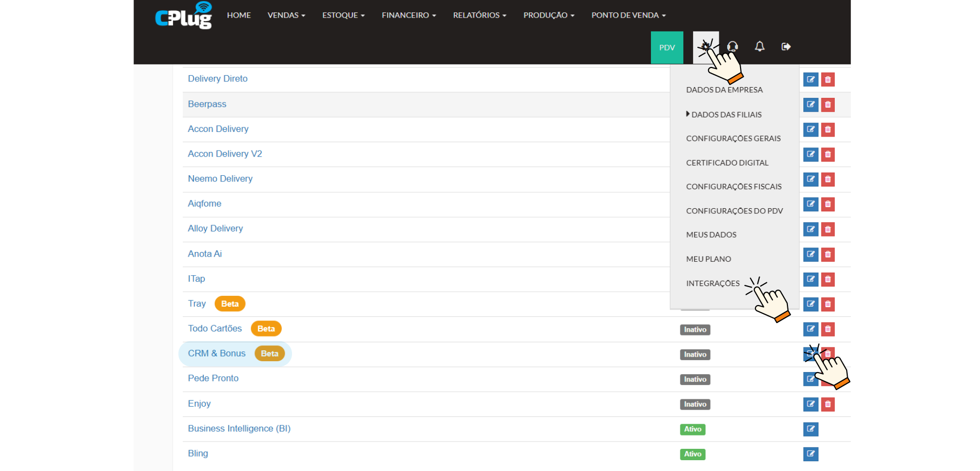Click the Ativo badge for Bling
This screenshot has height=471, width=980.
[x=693, y=454]
